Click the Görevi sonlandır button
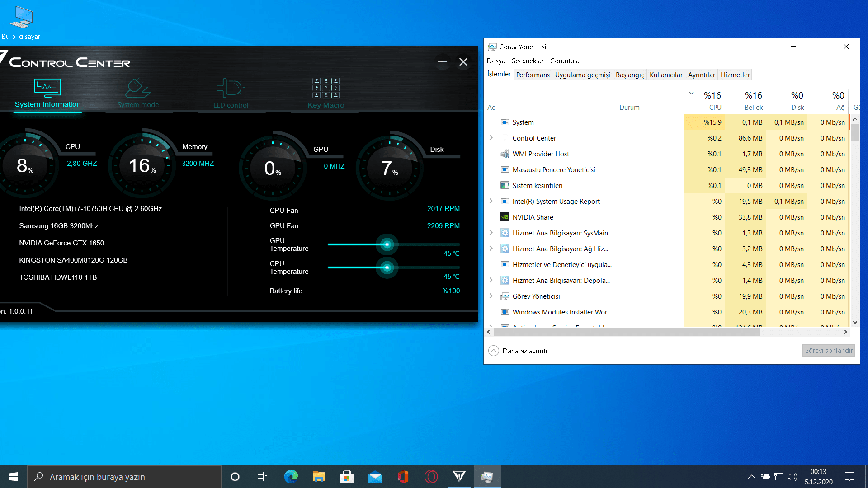This screenshot has width=868, height=488. coord(828,351)
